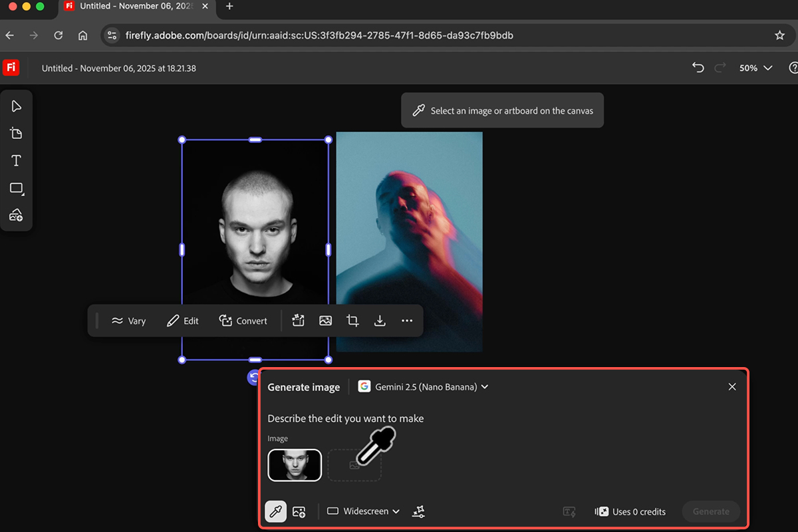The width and height of the screenshot is (798, 532).
Task: Choose Convert in the image toolbar
Action: pos(243,321)
